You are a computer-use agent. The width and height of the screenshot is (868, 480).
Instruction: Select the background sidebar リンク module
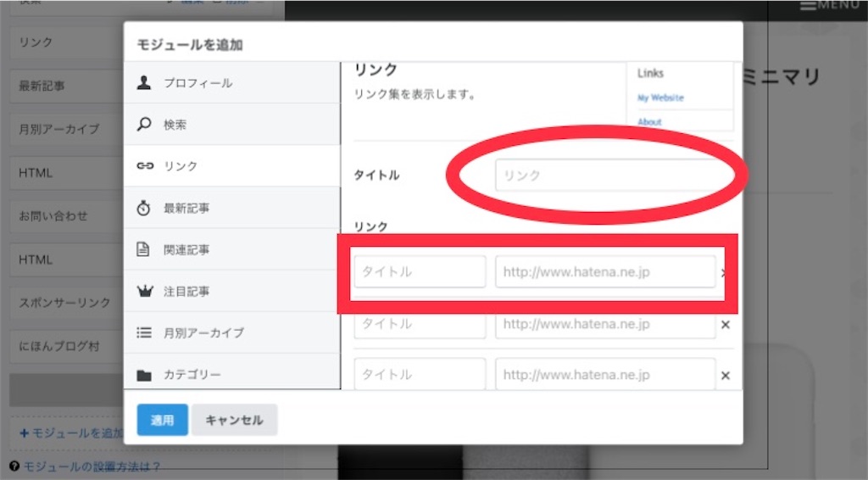tap(66, 42)
